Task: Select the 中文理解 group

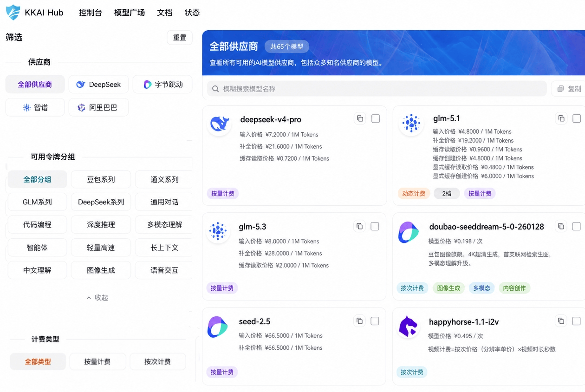Action: (37, 270)
